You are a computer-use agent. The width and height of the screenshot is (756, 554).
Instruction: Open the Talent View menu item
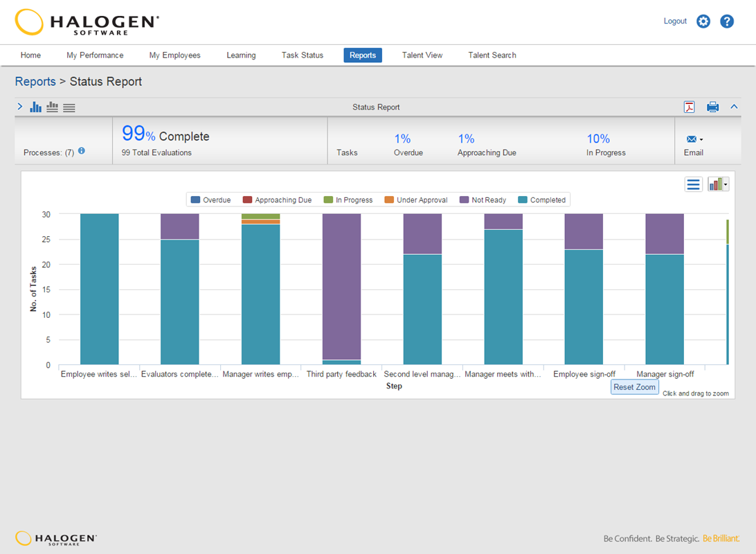point(422,55)
